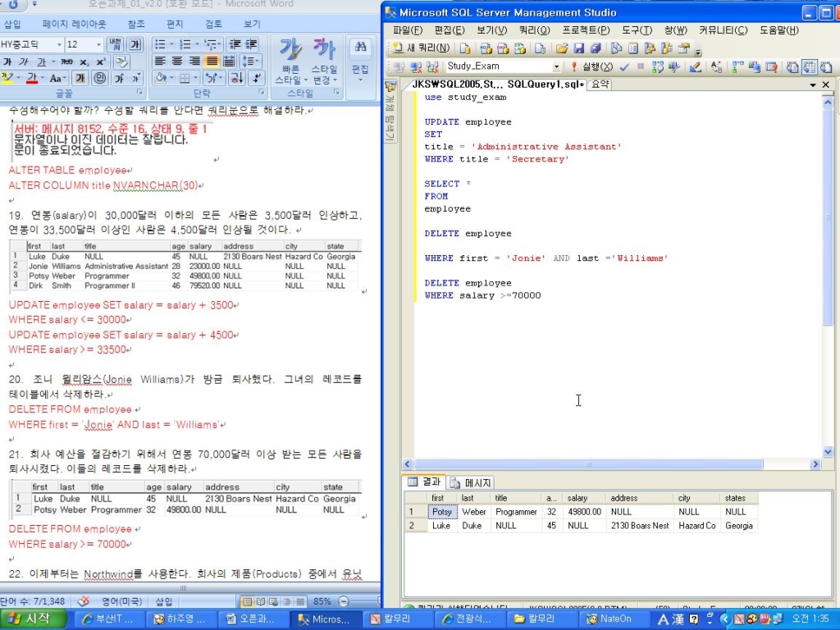This screenshot has width=840, height=630.
Task: Align text left in Word
Action: [x=160, y=61]
